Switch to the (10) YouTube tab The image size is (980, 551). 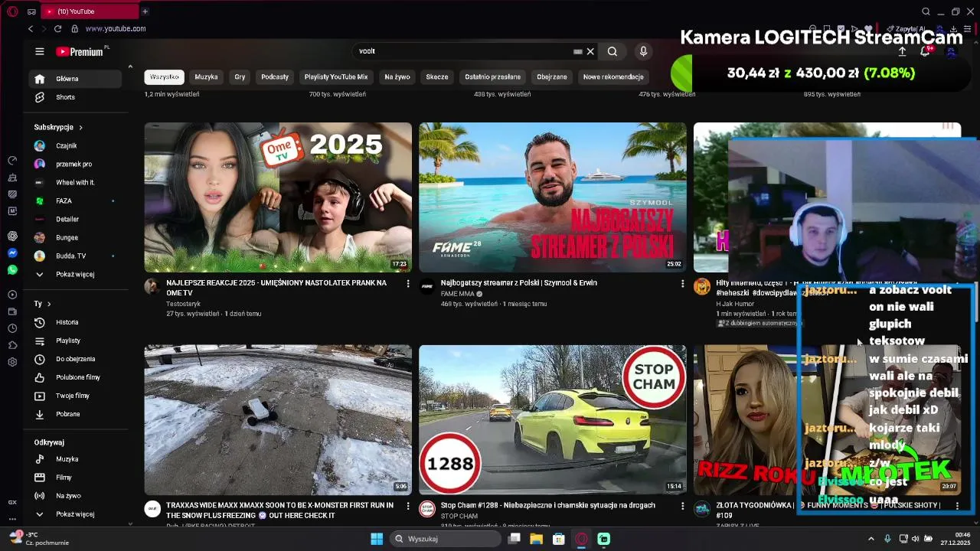89,11
